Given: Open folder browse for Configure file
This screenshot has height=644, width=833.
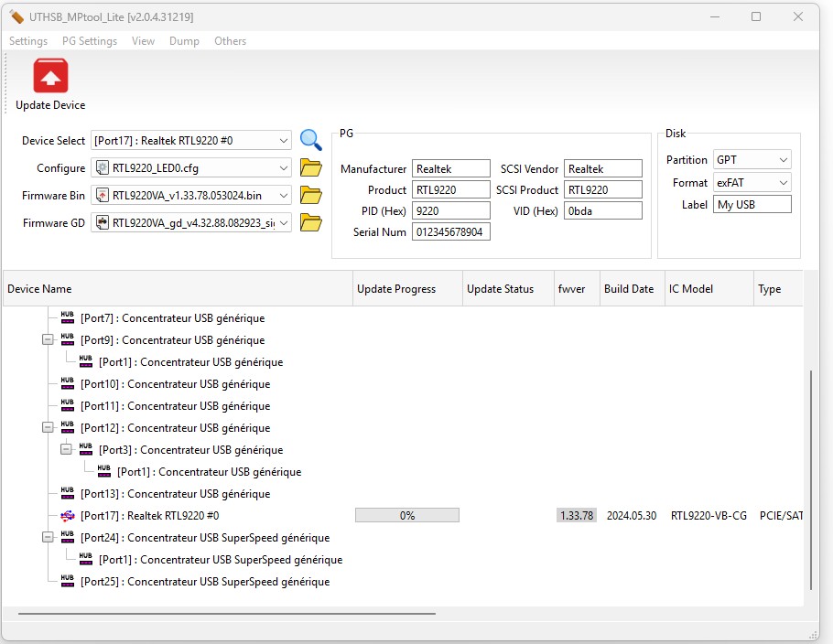Looking at the screenshot, I should 311,167.
